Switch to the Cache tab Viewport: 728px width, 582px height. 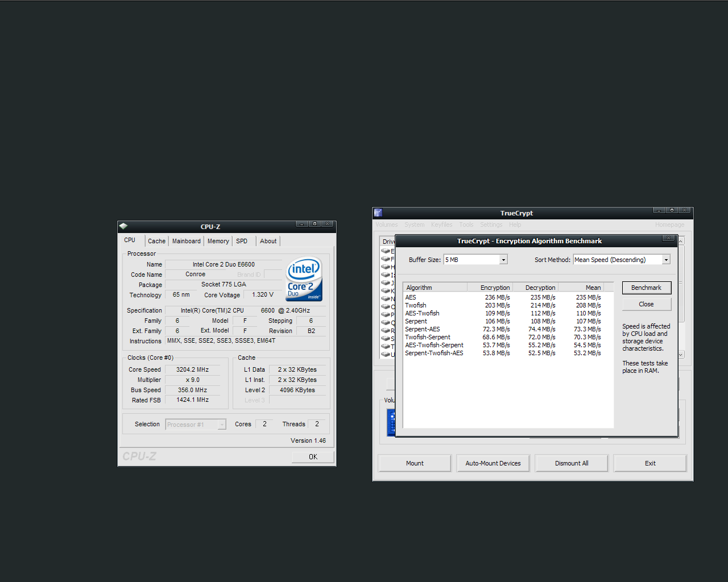(157, 241)
